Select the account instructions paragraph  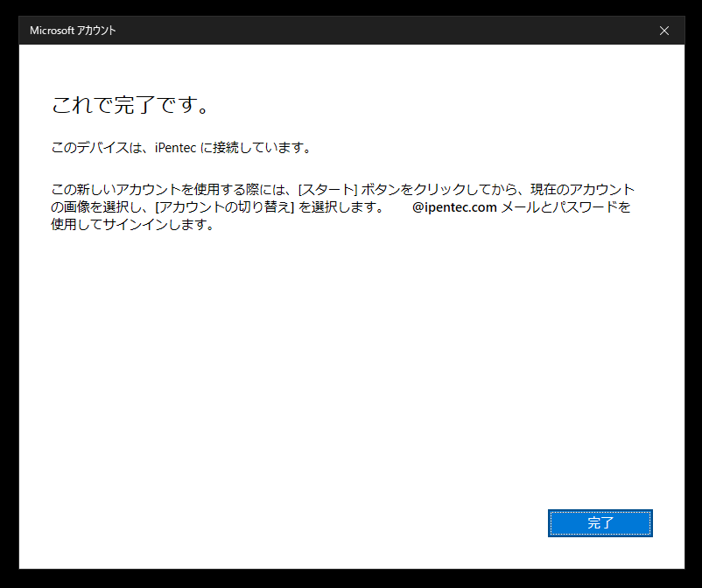coord(341,207)
